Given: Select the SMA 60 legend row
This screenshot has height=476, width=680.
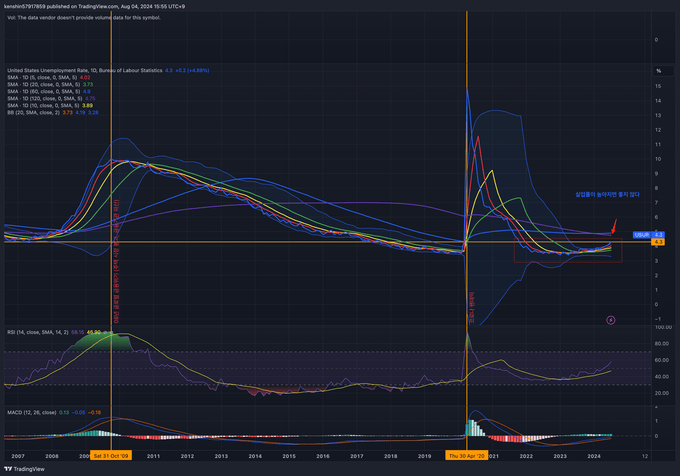Looking at the screenshot, I should click(49, 91).
